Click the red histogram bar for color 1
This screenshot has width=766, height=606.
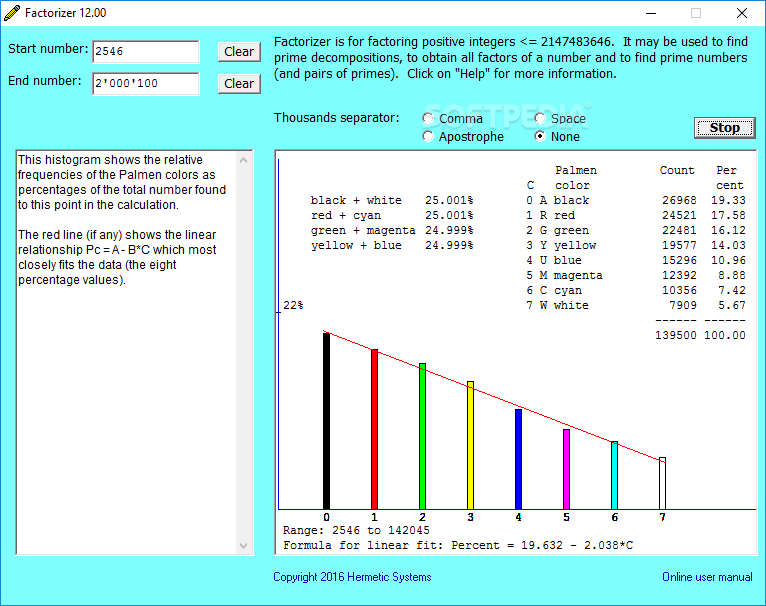pyautogui.click(x=374, y=430)
